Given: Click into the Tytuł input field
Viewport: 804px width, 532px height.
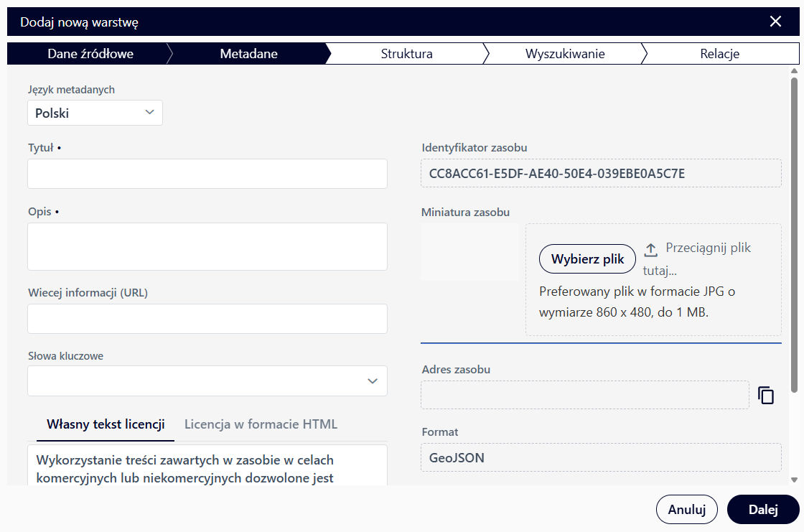Looking at the screenshot, I should [x=207, y=174].
